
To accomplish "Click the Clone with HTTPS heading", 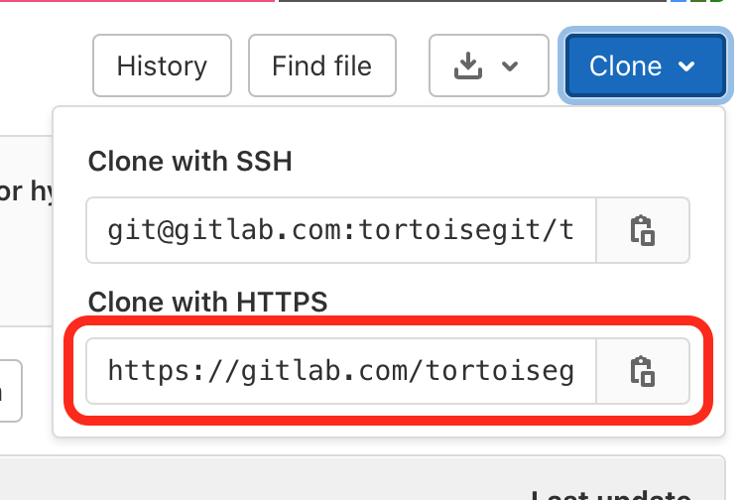I will [x=208, y=302].
